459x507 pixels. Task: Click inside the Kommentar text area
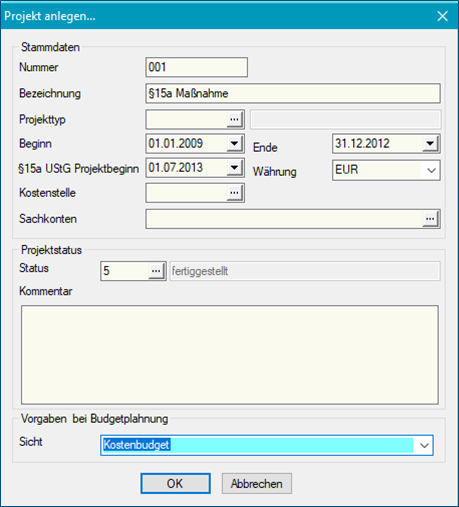[230, 355]
